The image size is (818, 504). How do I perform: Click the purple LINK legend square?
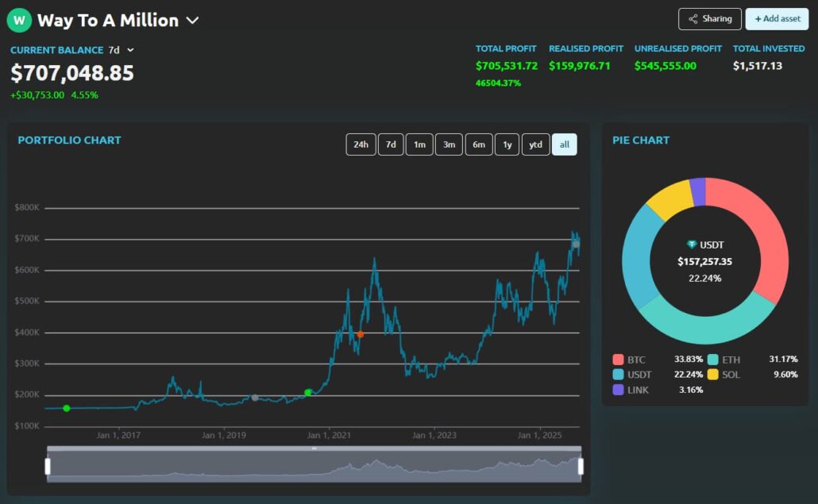click(x=618, y=390)
